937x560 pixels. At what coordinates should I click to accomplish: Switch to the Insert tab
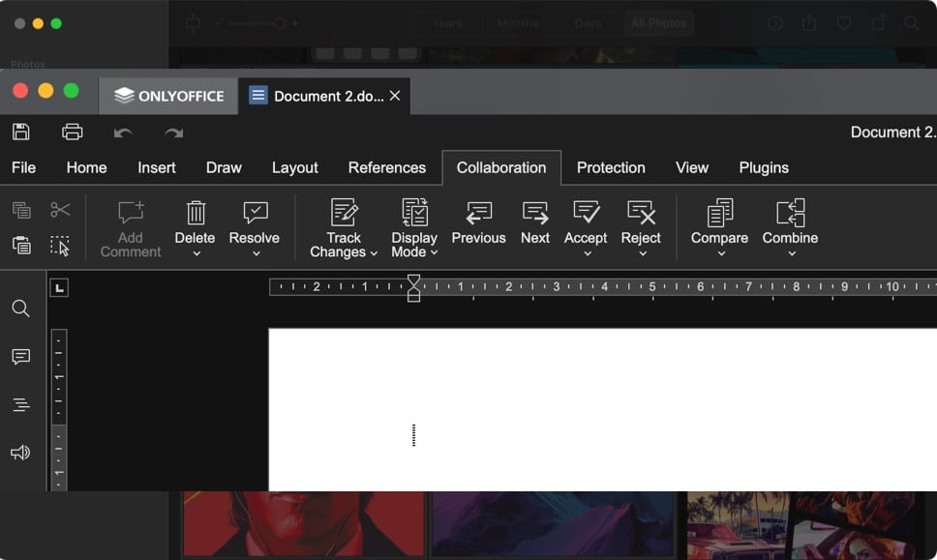(x=157, y=167)
